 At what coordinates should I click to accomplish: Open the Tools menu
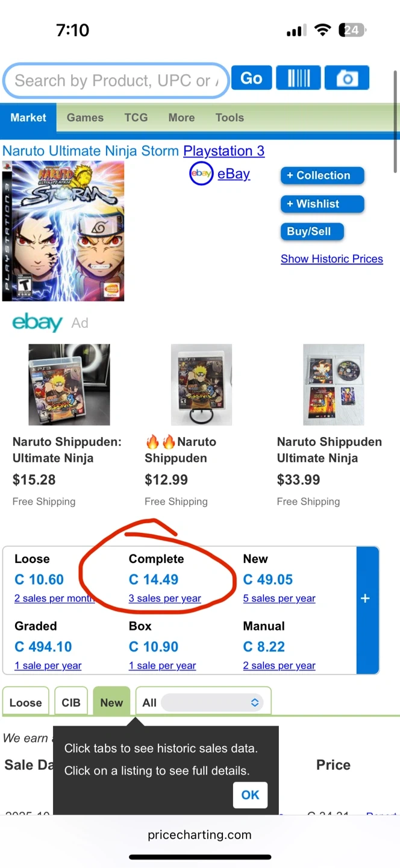click(230, 118)
